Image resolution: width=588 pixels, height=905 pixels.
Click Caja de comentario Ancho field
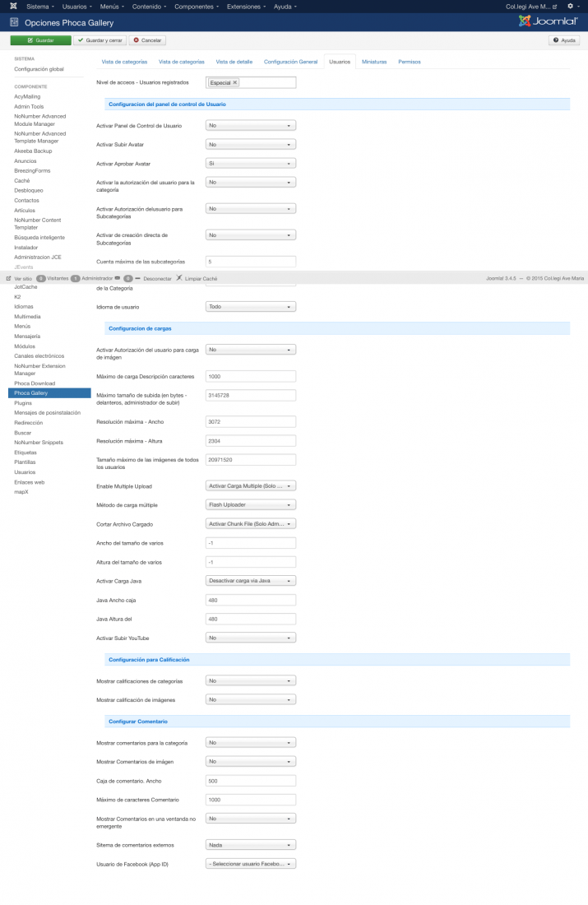pyautogui.click(x=251, y=781)
